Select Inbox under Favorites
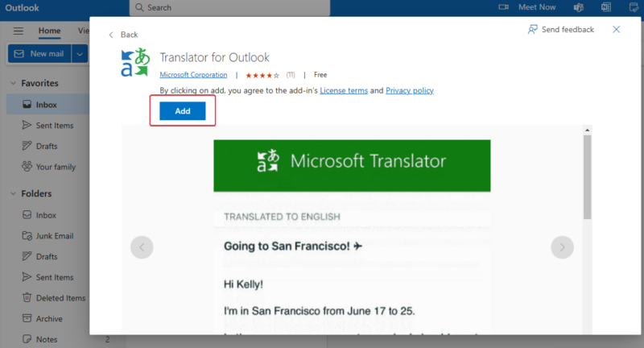Image resolution: width=644 pixels, height=348 pixels. click(x=47, y=105)
